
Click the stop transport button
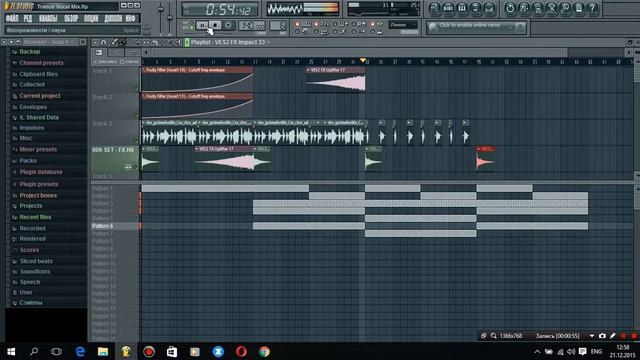(215, 25)
